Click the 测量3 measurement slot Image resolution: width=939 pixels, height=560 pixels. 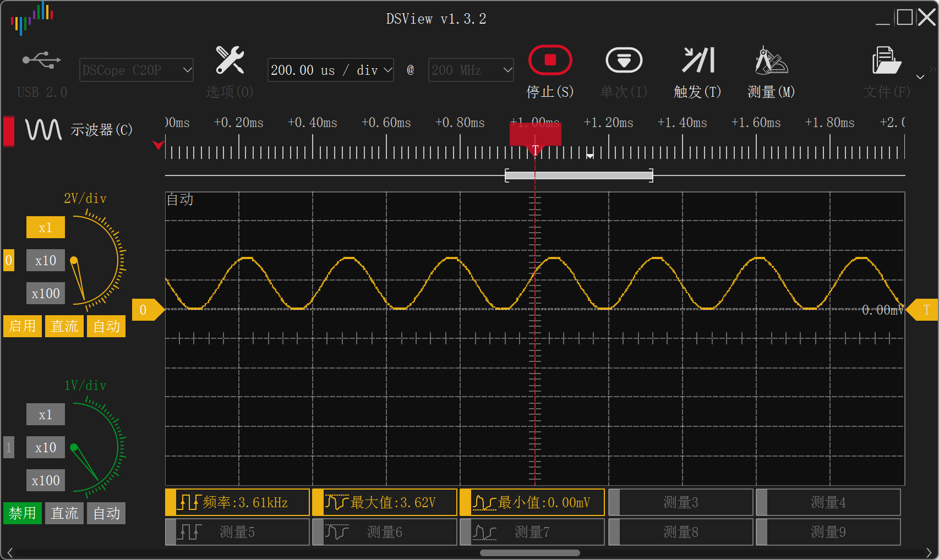(x=681, y=502)
